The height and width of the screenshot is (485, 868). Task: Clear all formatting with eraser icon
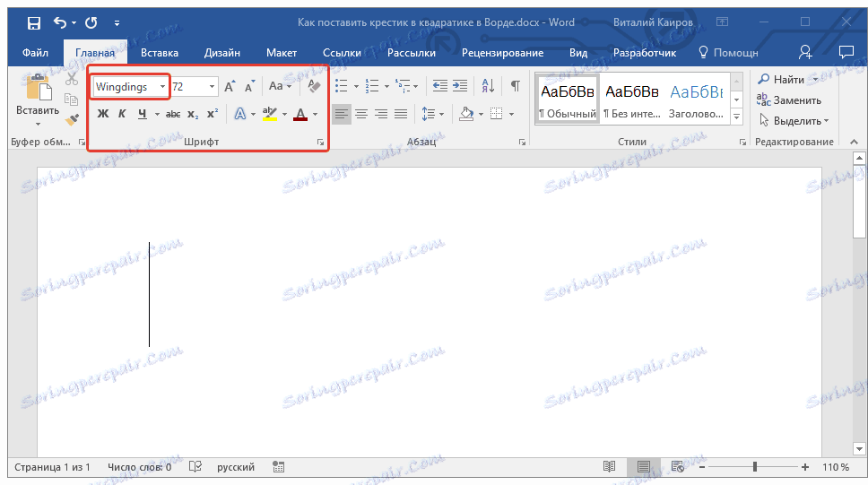click(314, 86)
